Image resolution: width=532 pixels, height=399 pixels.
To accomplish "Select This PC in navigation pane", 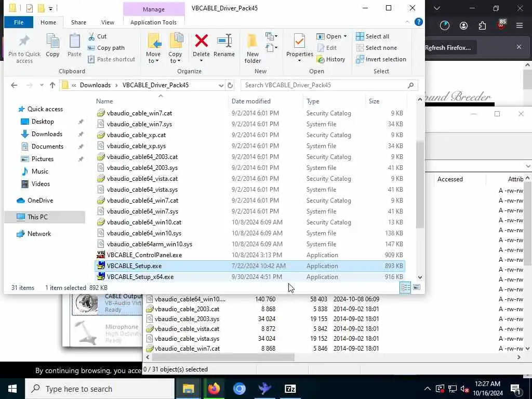I will pyautogui.click(x=45, y=217).
